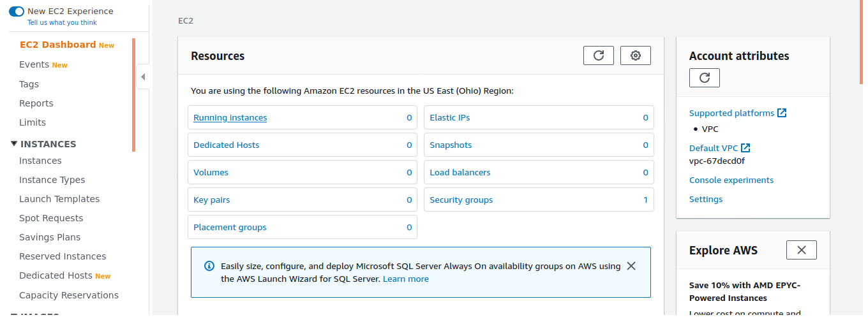Open Dedicated Hosts resource link
Screen dimensions: 868x329
click(226, 145)
